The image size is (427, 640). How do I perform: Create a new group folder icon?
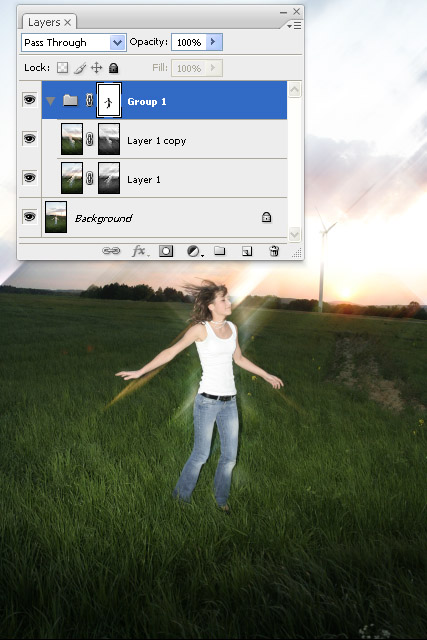click(220, 250)
